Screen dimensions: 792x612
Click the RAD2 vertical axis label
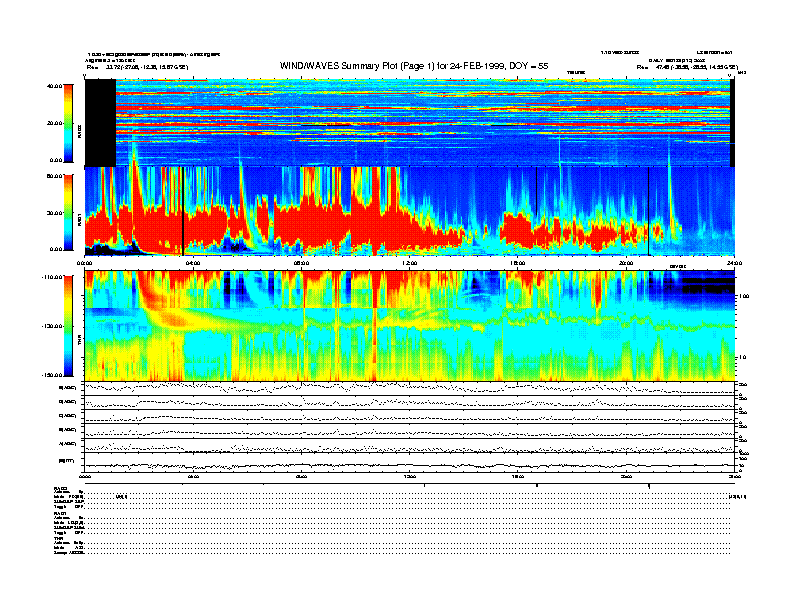point(79,132)
